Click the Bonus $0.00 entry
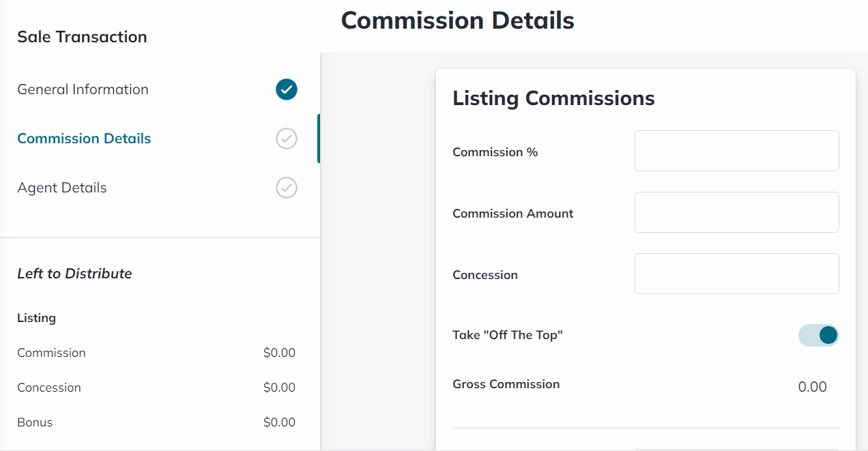Image resolution: width=868 pixels, height=451 pixels. pos(280,422)
